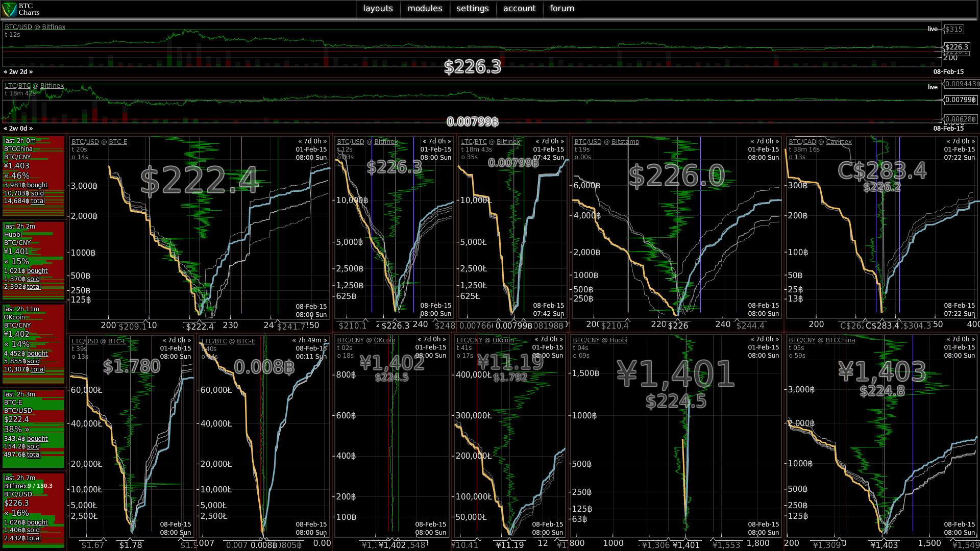Viewport: 980px width, 551px height.
Task: Change the « 7d 0h » range on BTCChina chart
Action: [x=961, y=339]
